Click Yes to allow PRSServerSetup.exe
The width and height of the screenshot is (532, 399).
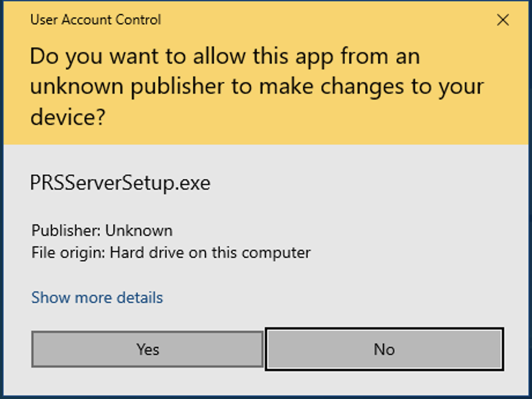pos(147,349)
